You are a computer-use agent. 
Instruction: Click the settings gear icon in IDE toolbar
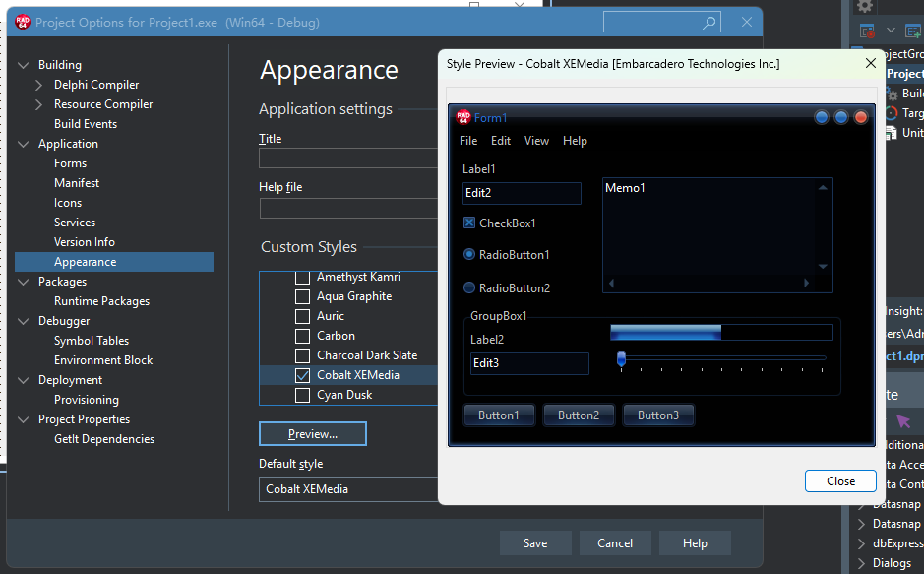click(865, 7)
